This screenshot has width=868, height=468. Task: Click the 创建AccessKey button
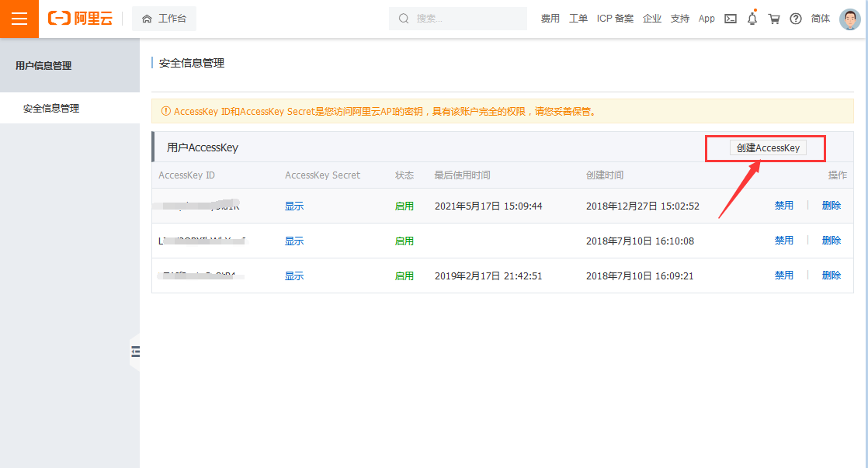768,147
